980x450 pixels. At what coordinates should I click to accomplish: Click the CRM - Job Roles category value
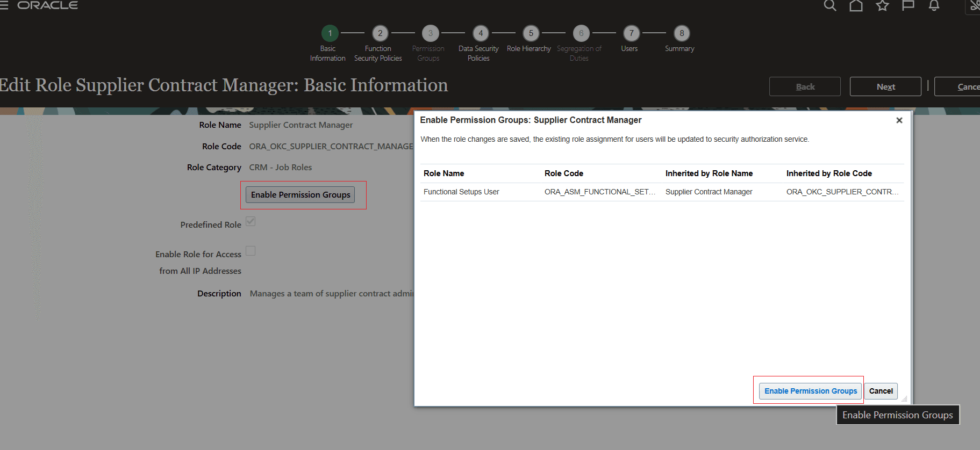pyautogui.click(x=281, y=168)
